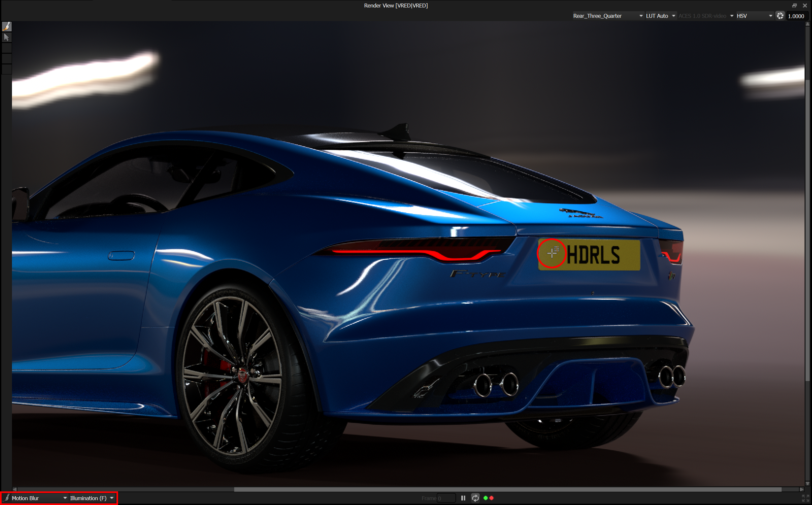Select the arrow selection tool
The height and width of the screenshot is (505, 812).
point(7,38)
